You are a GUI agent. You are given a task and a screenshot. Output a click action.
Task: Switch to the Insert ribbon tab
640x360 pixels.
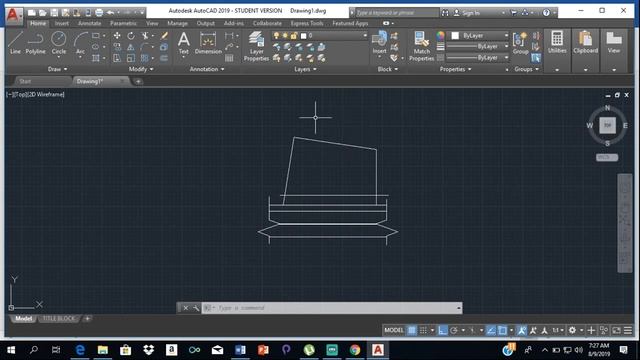click(62, 23)
